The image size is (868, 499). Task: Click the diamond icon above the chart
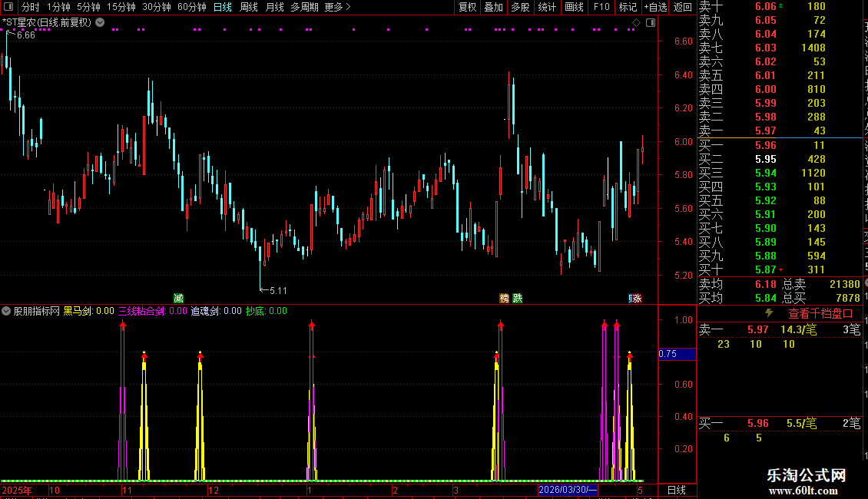[637, 23]
